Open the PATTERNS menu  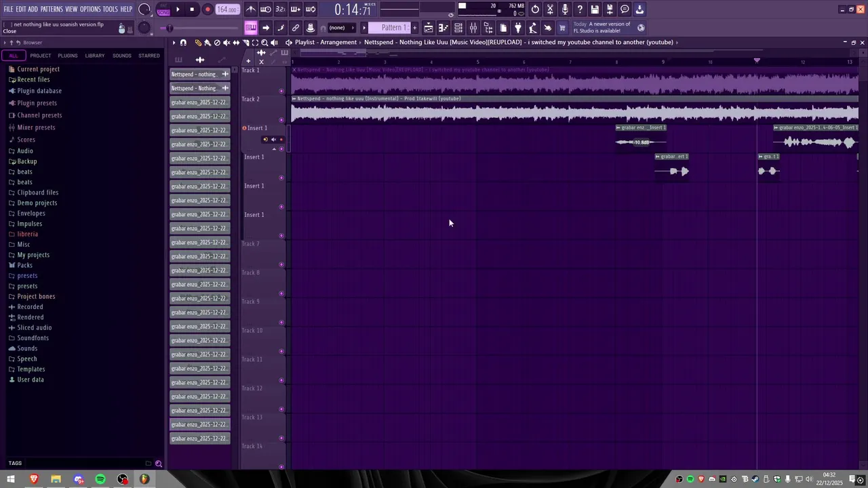pos(52,9)
